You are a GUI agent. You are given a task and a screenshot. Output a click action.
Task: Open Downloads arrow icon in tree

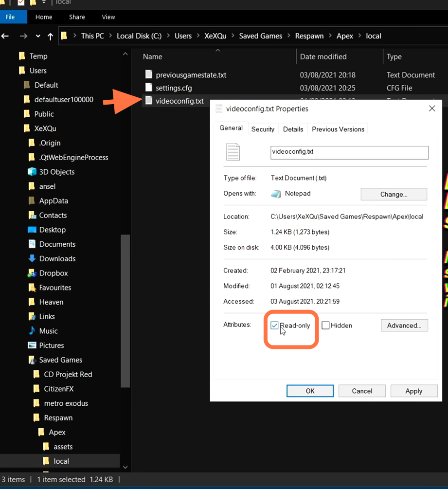tap(32, 258)
